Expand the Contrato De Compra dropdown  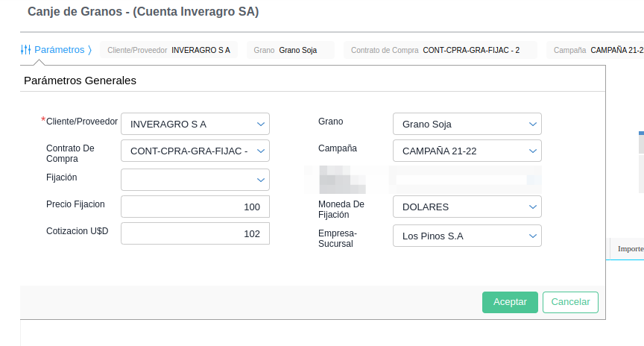[x=195, y=151]
